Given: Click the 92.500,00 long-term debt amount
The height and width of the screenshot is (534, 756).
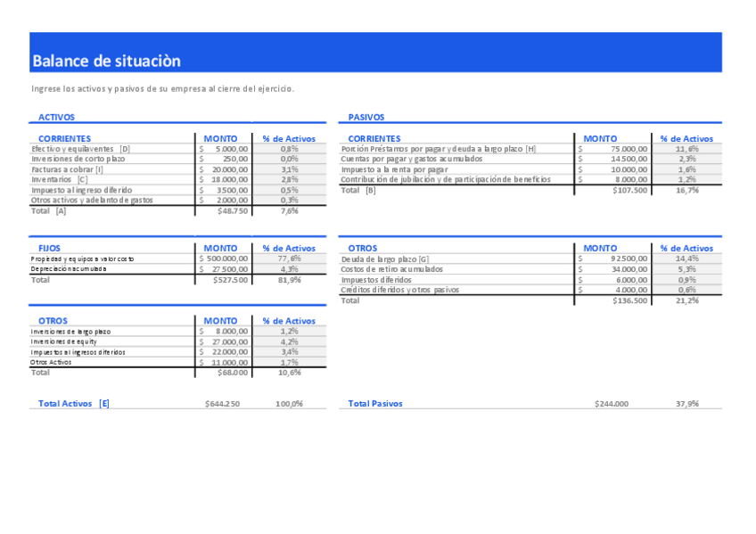Looking at the screenshot, I should (629, 259).
